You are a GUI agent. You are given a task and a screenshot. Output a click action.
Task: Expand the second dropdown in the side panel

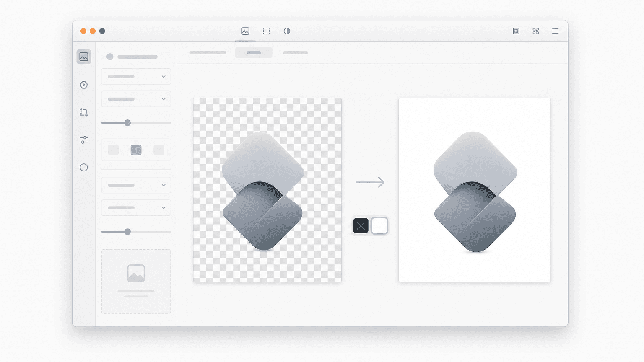[x=136, y=99]
